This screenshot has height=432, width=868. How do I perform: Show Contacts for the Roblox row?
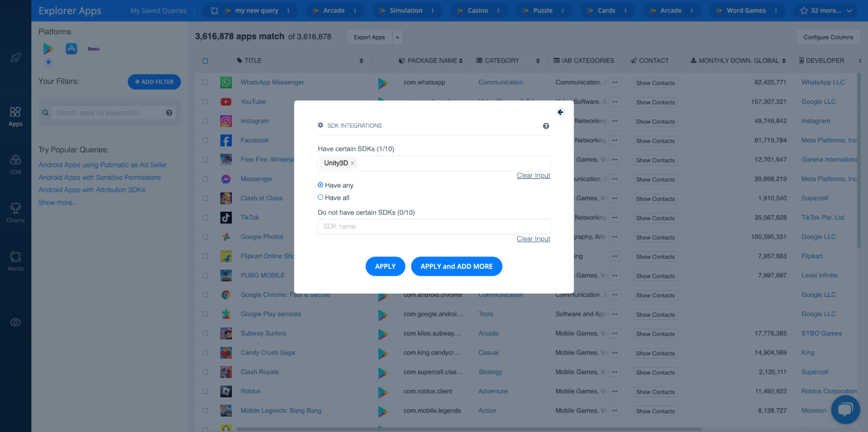[x=655, y=392]
